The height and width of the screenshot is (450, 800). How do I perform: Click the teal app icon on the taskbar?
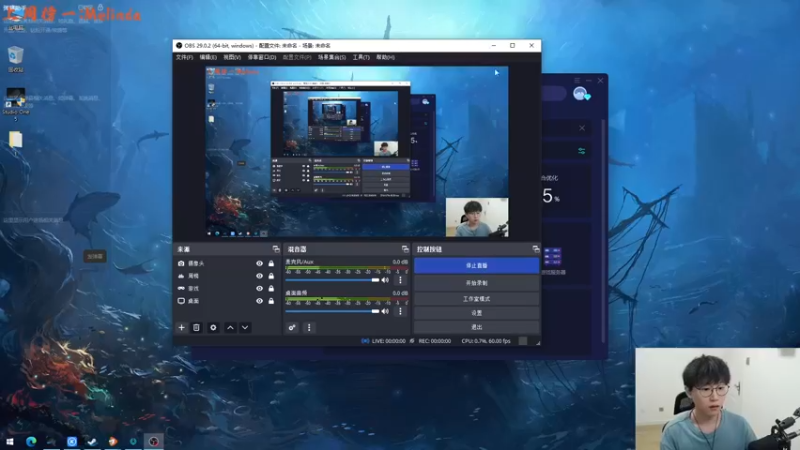coord(133,441)
